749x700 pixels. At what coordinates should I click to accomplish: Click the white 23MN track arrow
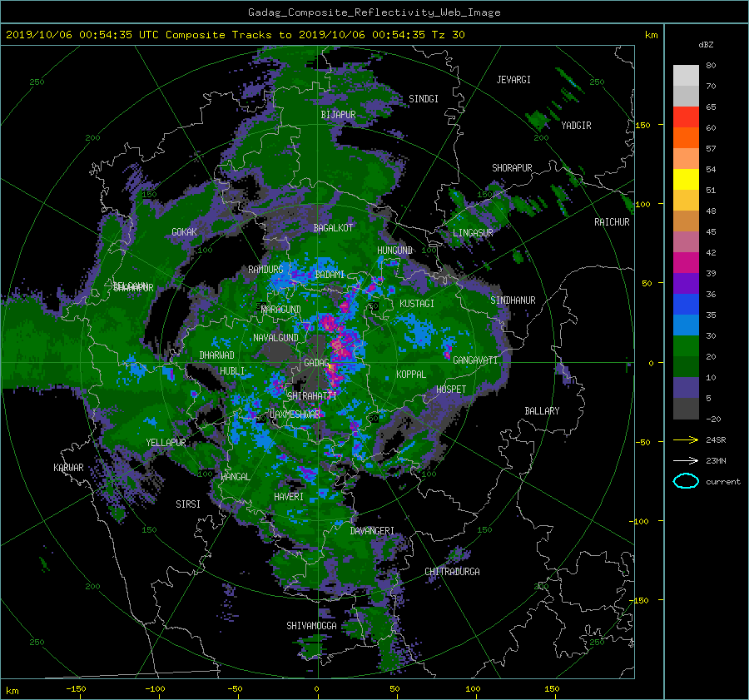pyautogui.click(x=686, y=460)
